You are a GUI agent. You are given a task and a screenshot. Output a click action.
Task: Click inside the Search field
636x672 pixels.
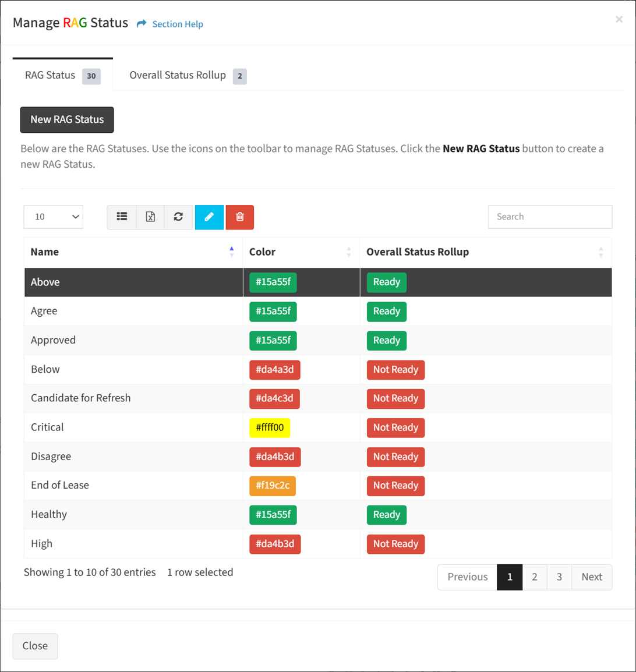550,217
